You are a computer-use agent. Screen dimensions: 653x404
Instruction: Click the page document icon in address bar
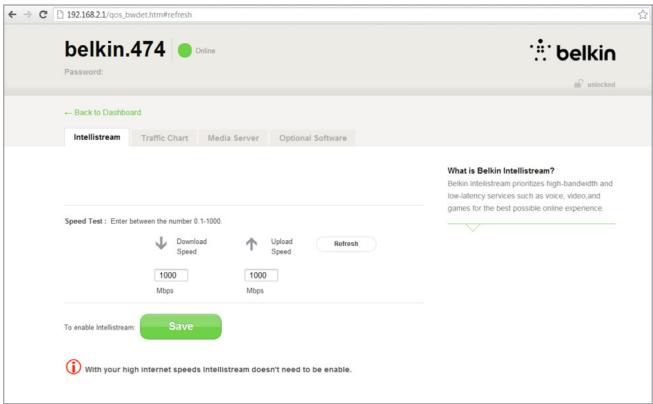pos(60,15)
